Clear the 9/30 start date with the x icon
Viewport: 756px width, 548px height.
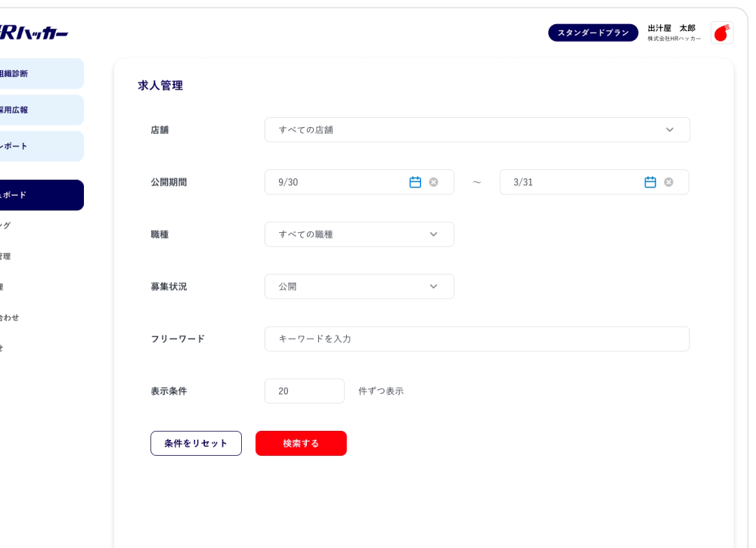tap(433, 182)
